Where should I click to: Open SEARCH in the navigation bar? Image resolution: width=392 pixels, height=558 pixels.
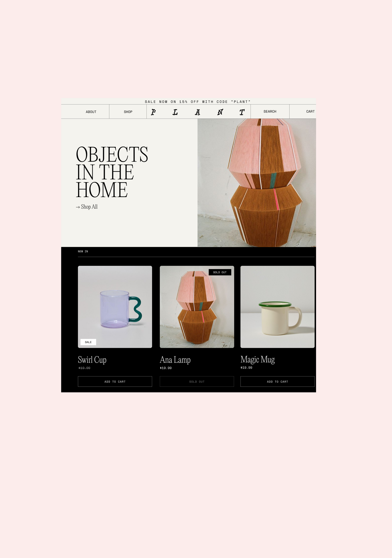click(x=270, y=112)
